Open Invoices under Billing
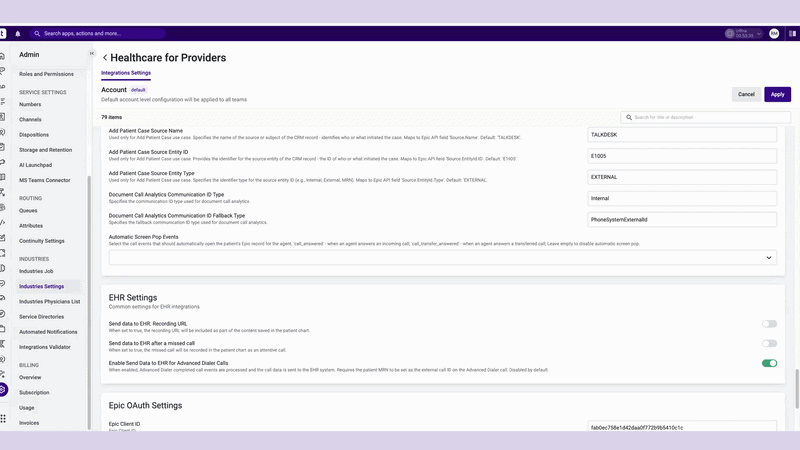The image size is (800, 450). click(x=29, y=423)
